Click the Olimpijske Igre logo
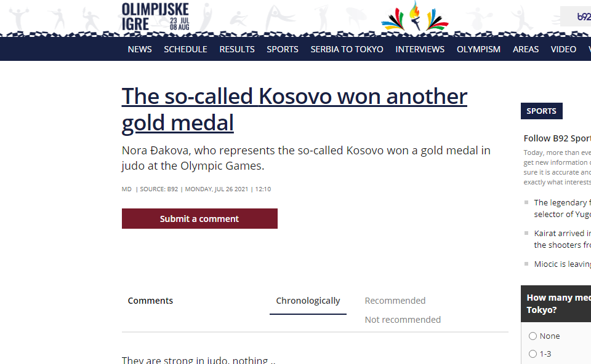 (155, 17)
